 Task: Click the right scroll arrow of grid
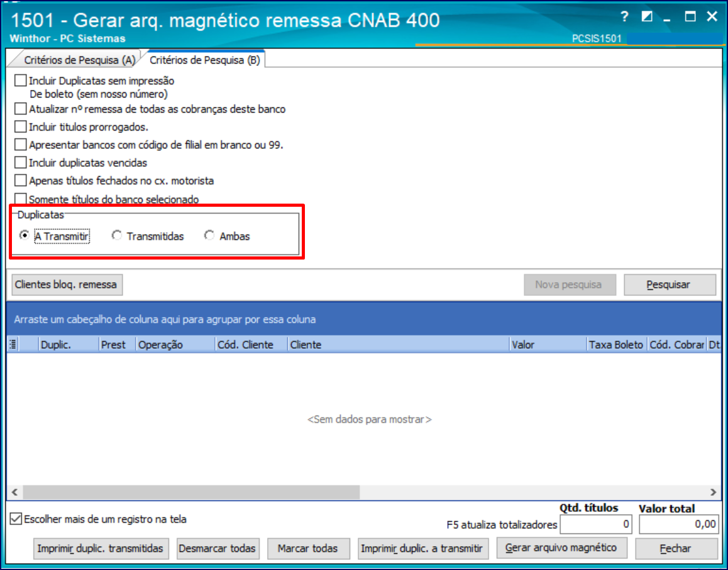click(713, 492)
